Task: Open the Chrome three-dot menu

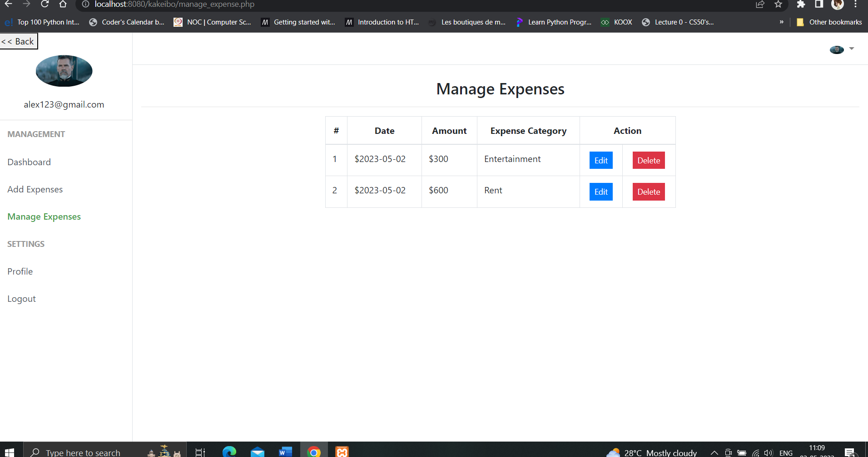Action: click(856, 5)
